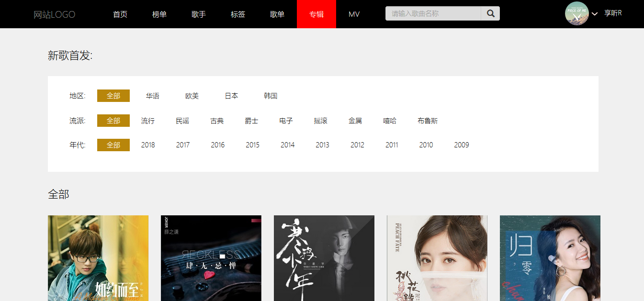Click the search magnifier icon
644x301 pixels.
pos(490,13)
